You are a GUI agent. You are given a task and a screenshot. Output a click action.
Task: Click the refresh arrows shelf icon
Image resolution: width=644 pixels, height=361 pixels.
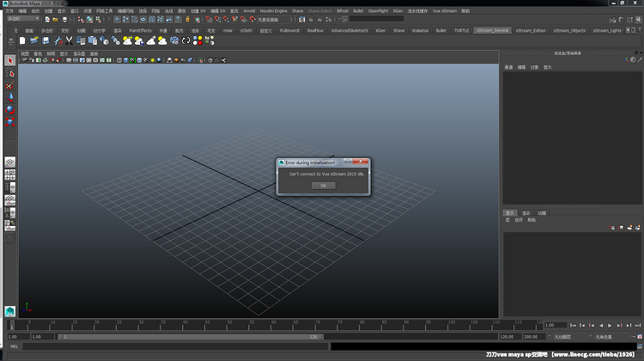point(186,40)
